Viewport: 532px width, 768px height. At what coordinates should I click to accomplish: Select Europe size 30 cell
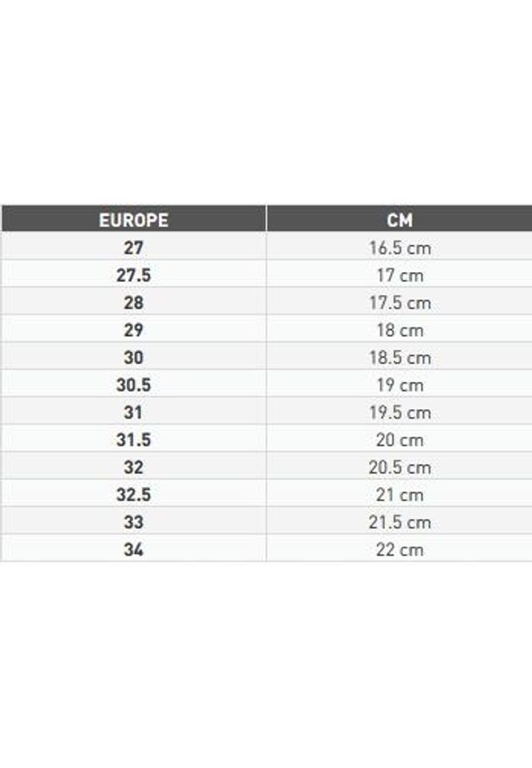click(x=133, y=357)
